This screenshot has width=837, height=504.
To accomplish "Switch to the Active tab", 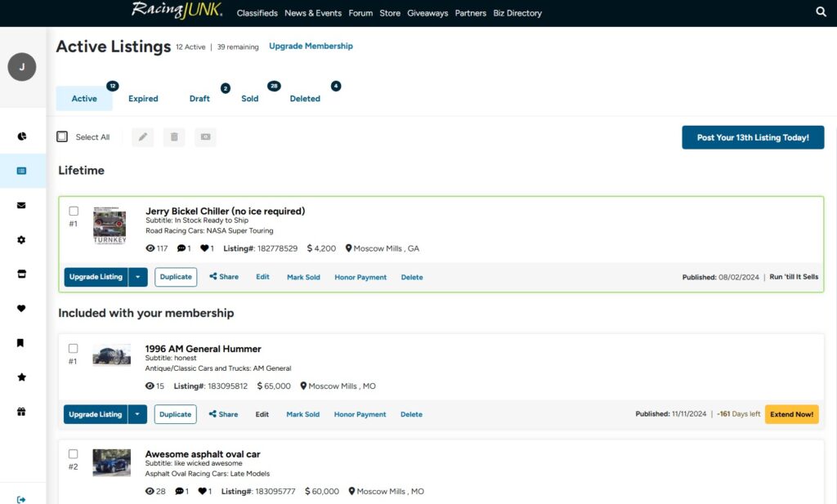I will tap(84, 99).
